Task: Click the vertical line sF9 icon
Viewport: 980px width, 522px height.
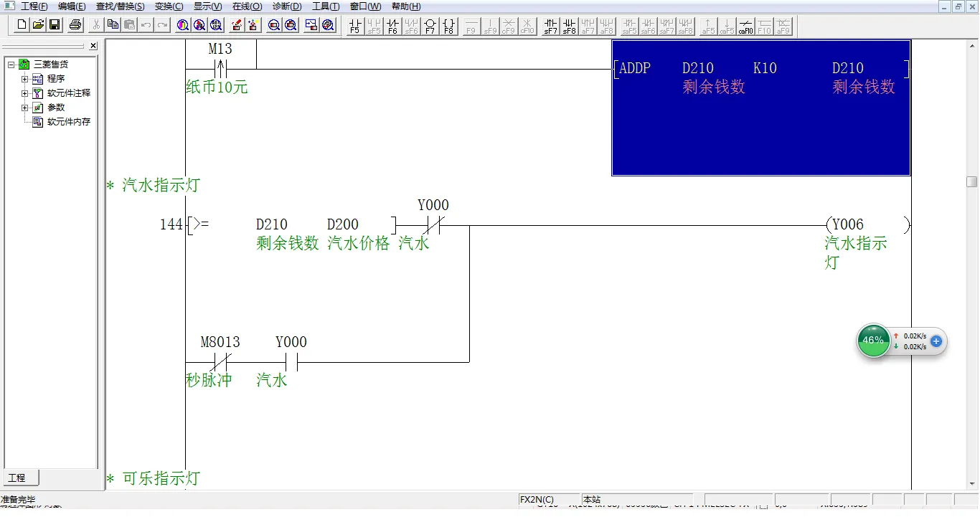Action: coord(490,27)
